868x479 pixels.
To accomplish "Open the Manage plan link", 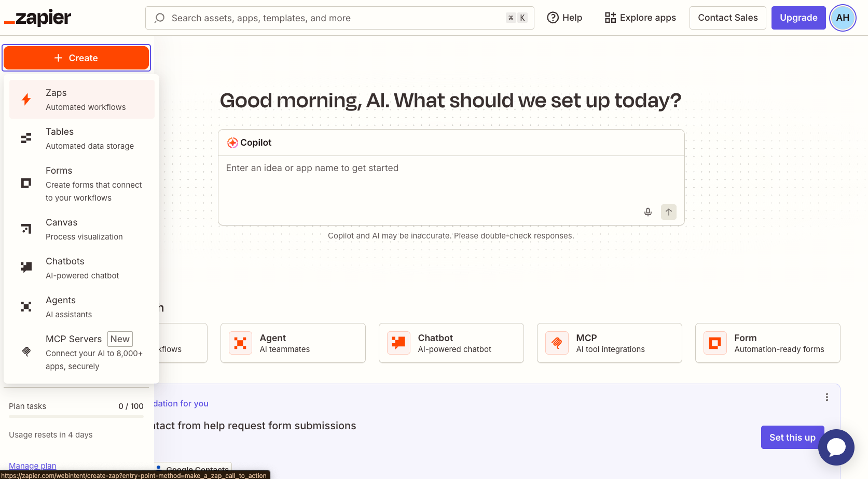I will (32, 465).
